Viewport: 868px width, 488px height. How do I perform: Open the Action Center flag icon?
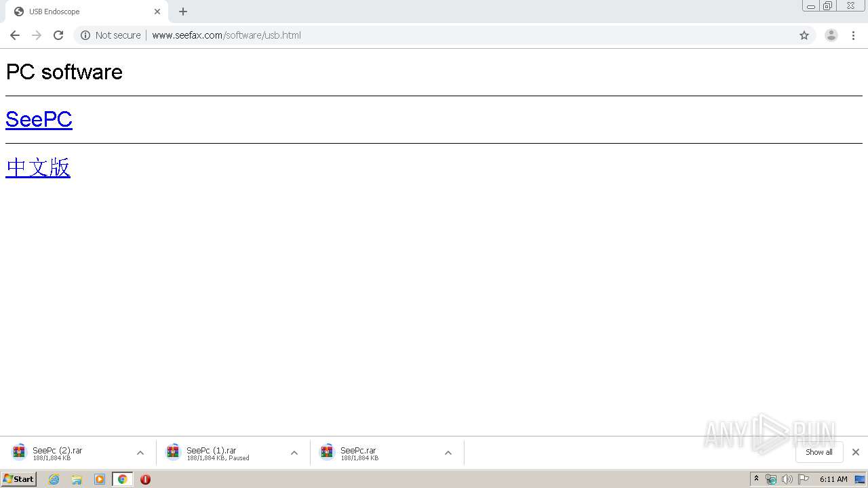click(x=804, y=479)
